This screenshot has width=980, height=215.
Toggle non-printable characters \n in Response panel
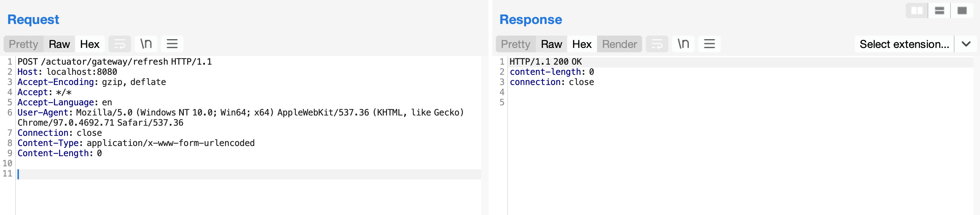pos(683,44)
